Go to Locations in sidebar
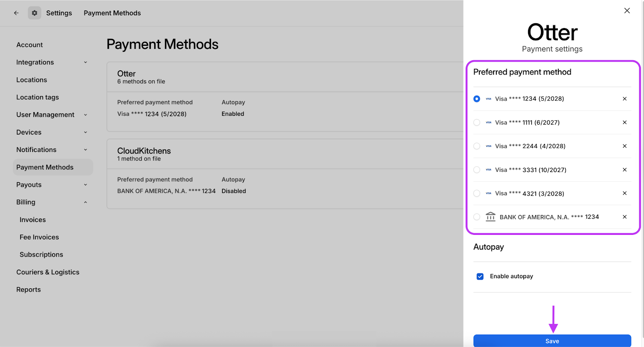Screen dimensions: 644x347 click(x=31, y=80)
